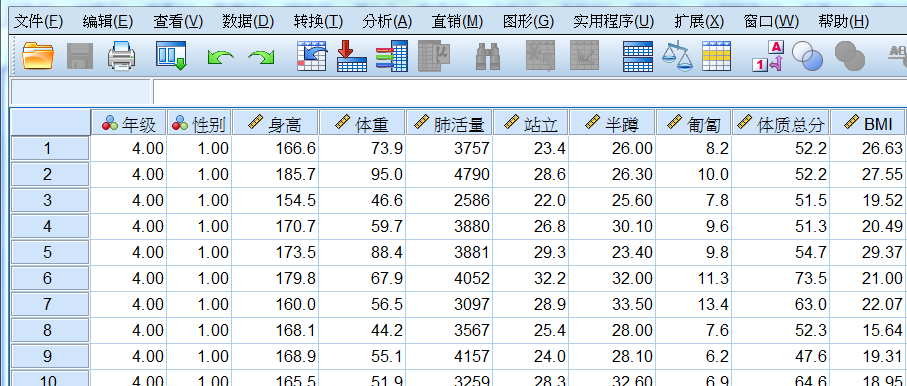
Task: Open the 扩展(X) menu
Action: click(x=699, y=22)
